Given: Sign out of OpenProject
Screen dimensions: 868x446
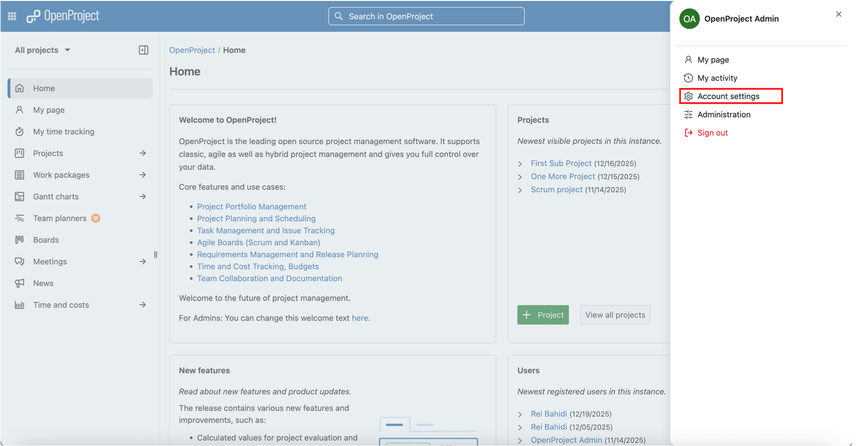Looking at the screenshot, I should [713, 133].
